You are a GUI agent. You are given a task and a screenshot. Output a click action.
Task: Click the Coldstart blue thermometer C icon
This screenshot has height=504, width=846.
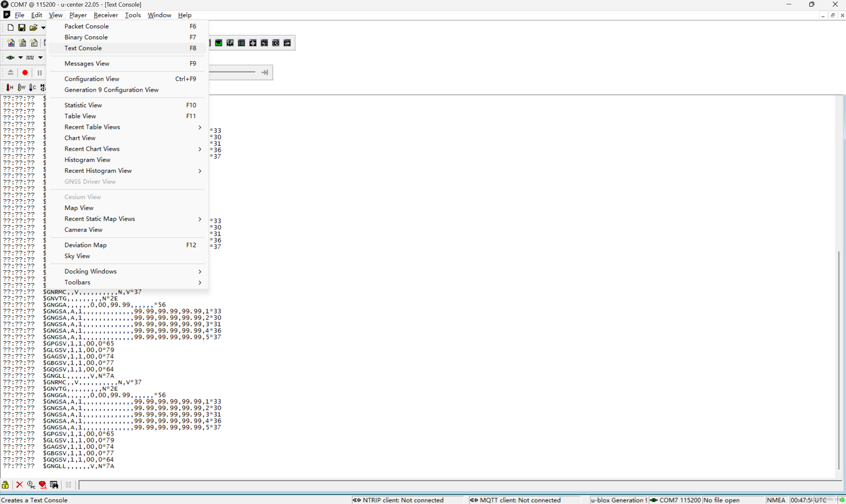pyautogui.click(x=32, y=88)
